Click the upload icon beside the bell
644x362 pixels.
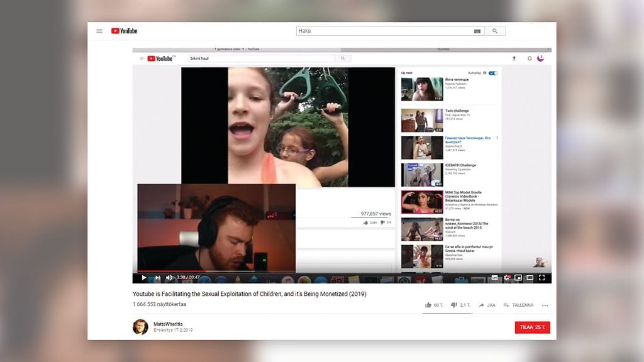click(514, 57)
